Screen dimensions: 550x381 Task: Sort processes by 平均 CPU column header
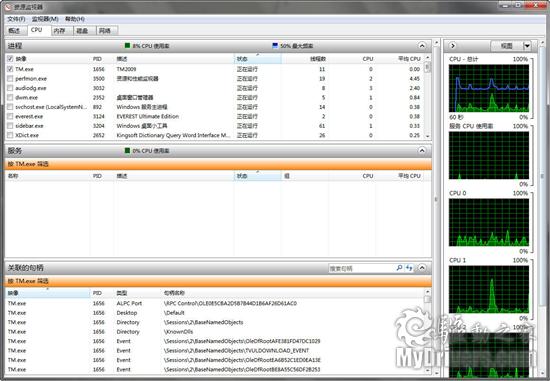[x=400, y=59]
